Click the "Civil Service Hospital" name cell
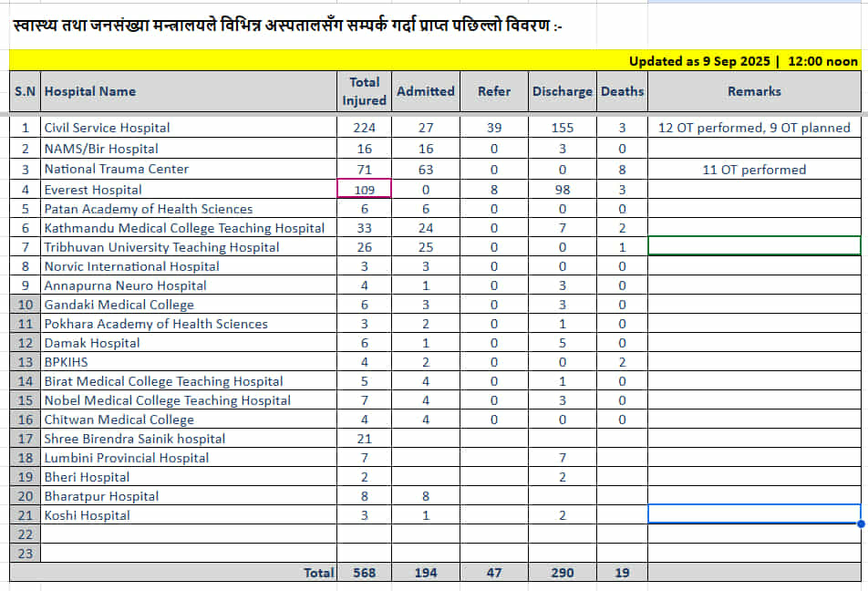 pos(188,128)
